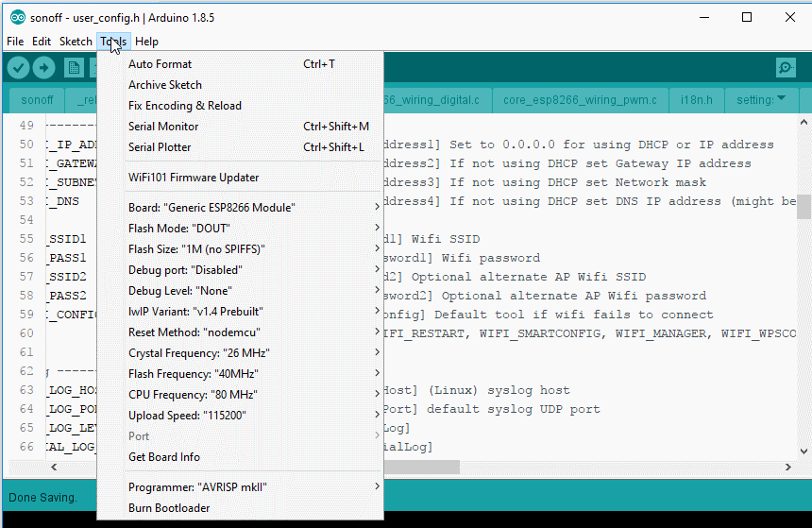Click the horizontal scrollbar right arrow

coord(787,467)
